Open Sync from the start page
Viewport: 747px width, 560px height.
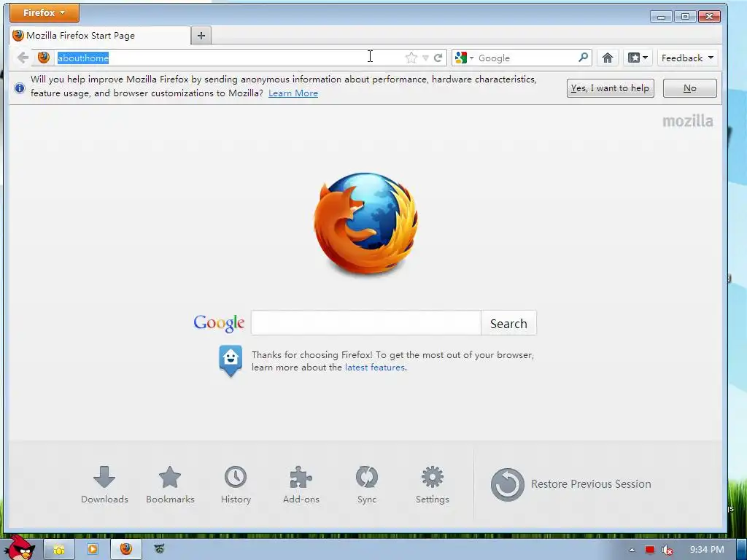367,485
